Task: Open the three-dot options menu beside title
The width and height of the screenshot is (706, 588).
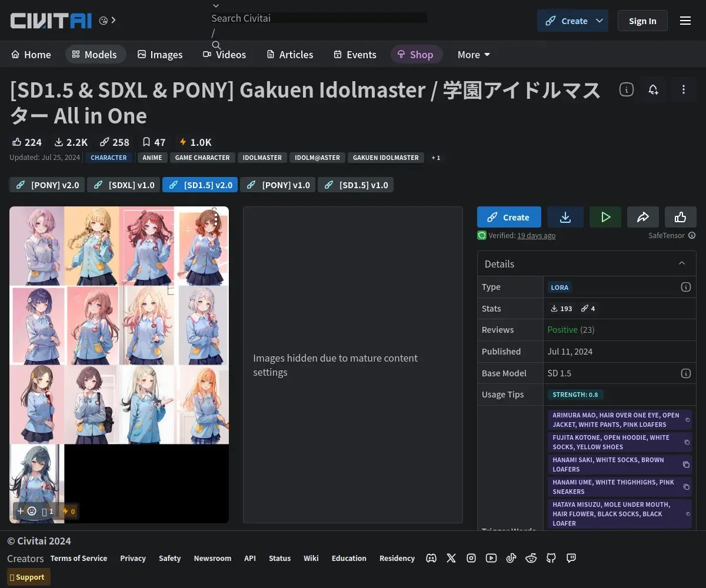Action: 684,89
